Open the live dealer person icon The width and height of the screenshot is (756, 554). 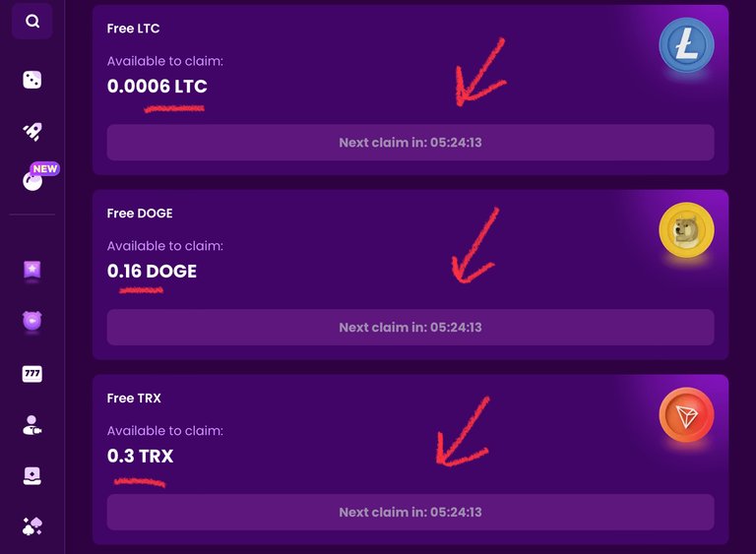coord(32,425)
